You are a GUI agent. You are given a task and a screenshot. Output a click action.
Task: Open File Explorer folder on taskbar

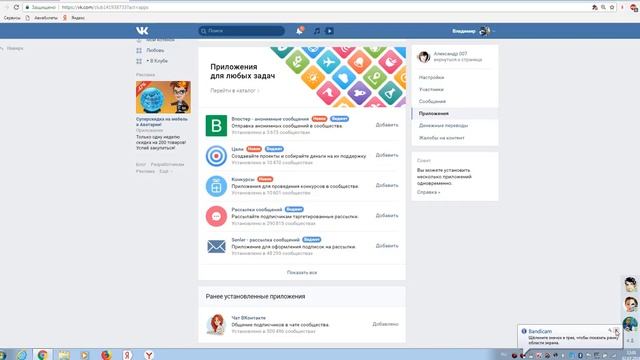click(64, 355)
